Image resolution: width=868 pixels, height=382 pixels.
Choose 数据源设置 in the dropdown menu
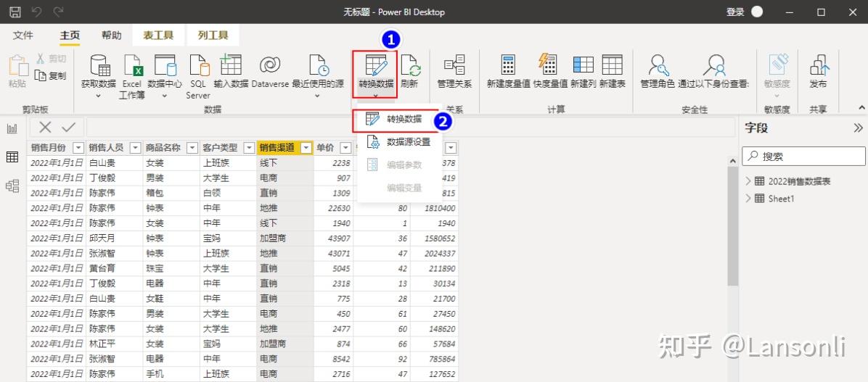click(399, 142)
